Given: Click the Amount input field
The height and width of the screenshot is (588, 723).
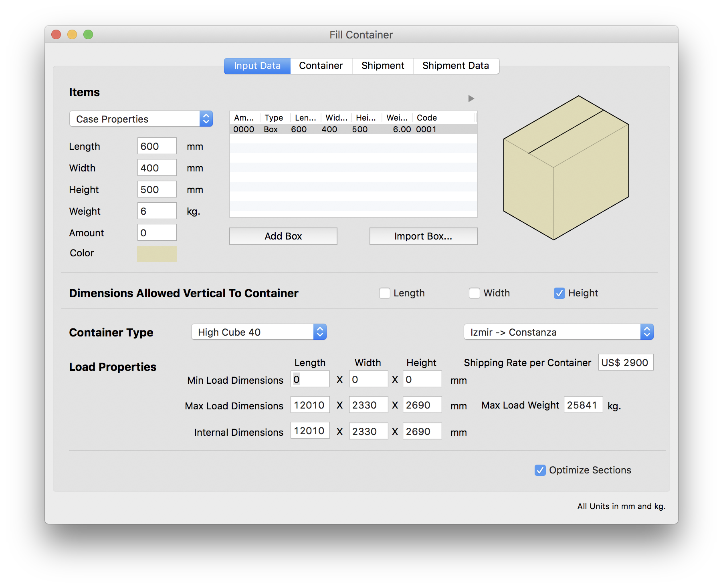Looking at the screenshot, I should pos(157,233).
